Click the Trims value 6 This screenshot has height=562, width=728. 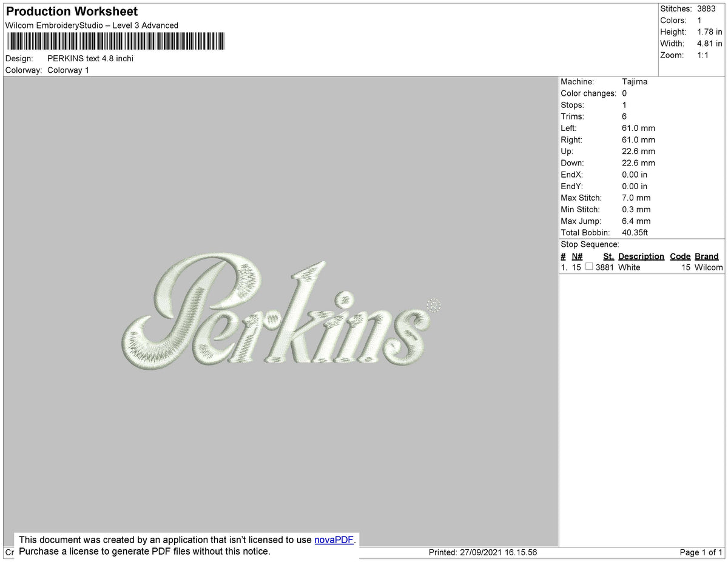click(x=624, y=116)
